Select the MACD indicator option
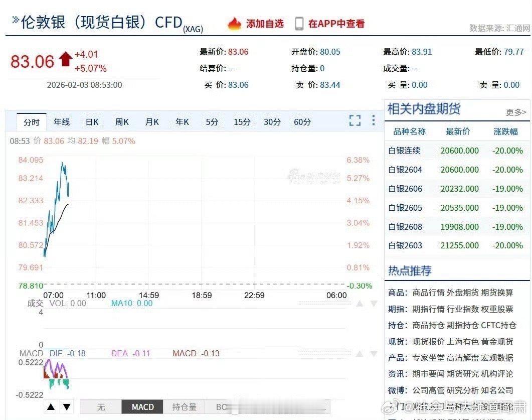 (142, 407)
